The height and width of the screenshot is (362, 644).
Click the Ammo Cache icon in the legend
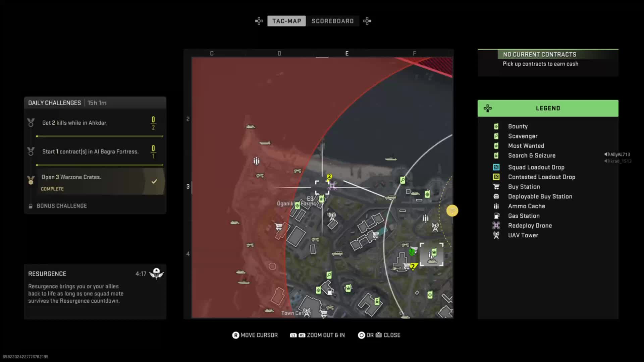coord(496,206)
